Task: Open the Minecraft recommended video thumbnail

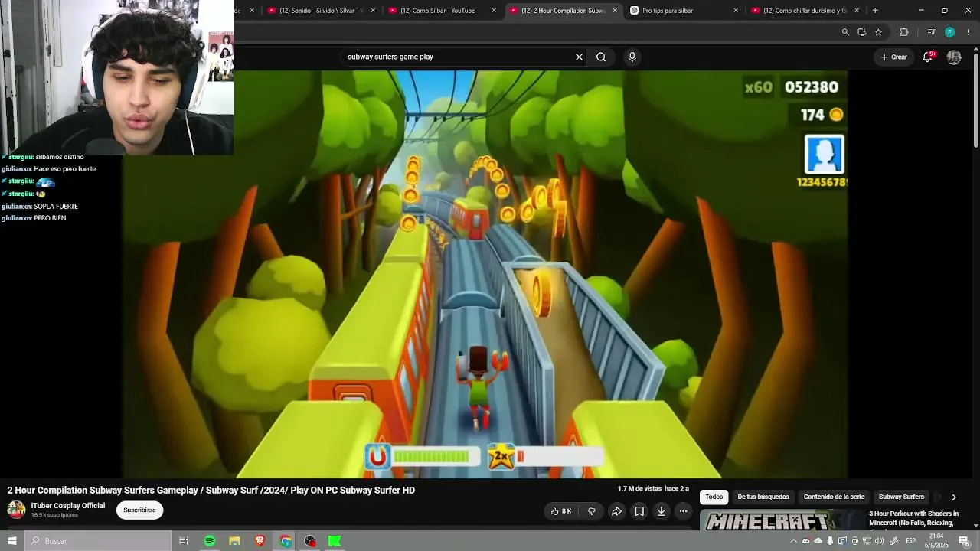Action: pyautogui.click(x=782, y=520)
